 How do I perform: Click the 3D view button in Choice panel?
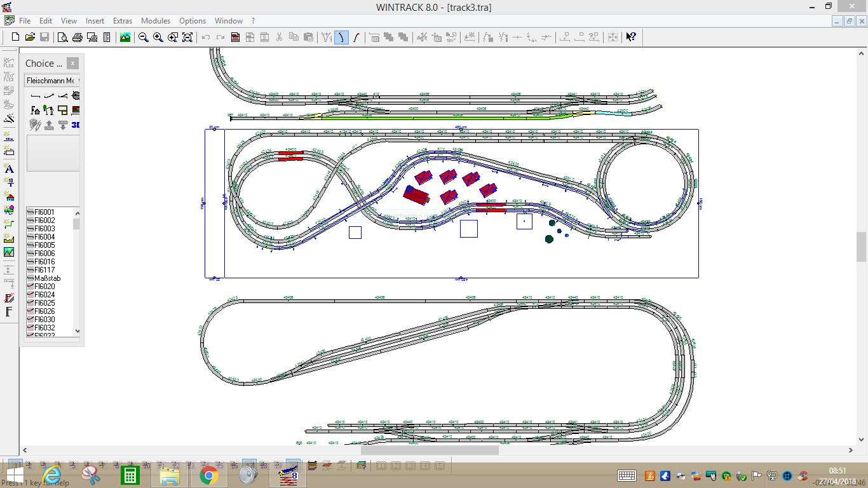tap(76, 125)
